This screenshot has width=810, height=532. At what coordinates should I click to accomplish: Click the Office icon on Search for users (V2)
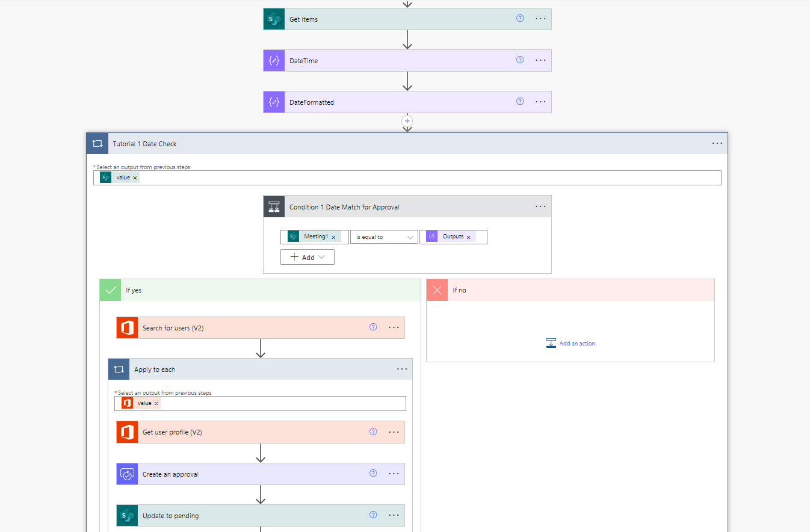tap(127, 328)
